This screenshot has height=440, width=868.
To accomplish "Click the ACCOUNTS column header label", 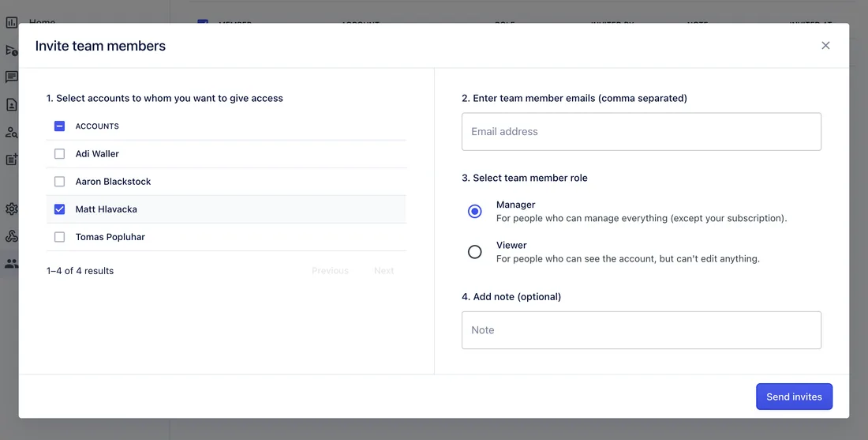I will tap(97, 126).
